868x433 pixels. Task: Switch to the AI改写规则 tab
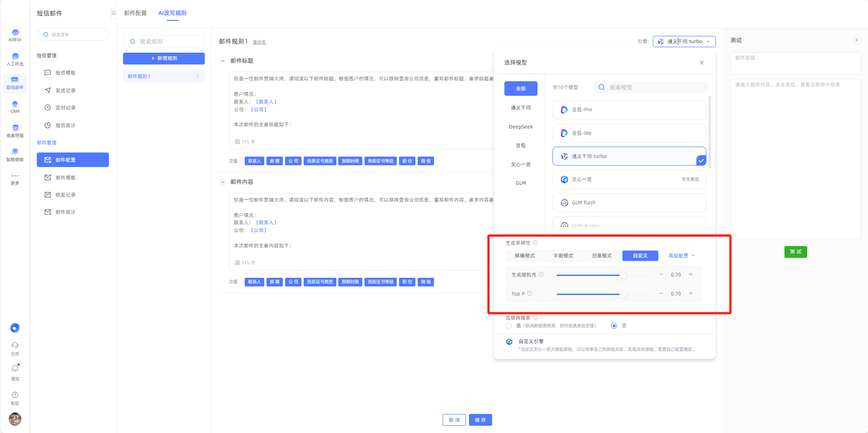[x=173, y=13]
